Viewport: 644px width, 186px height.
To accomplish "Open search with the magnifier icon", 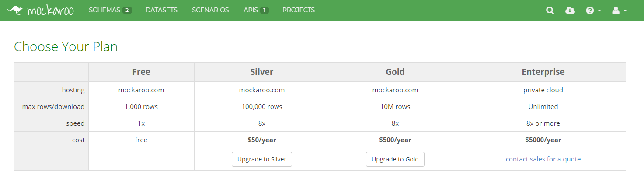I will click(550, 11).
